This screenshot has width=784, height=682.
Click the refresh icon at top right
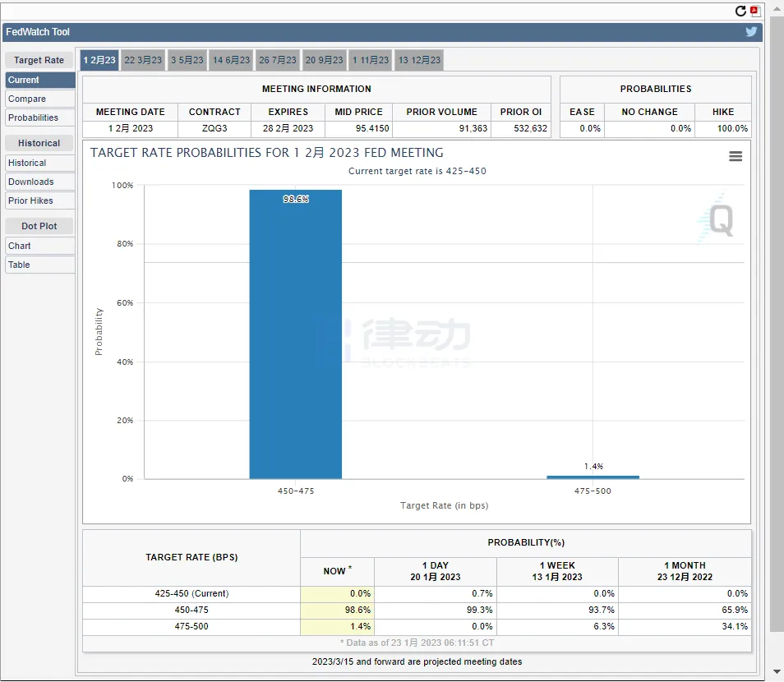(x=740, y=11)
